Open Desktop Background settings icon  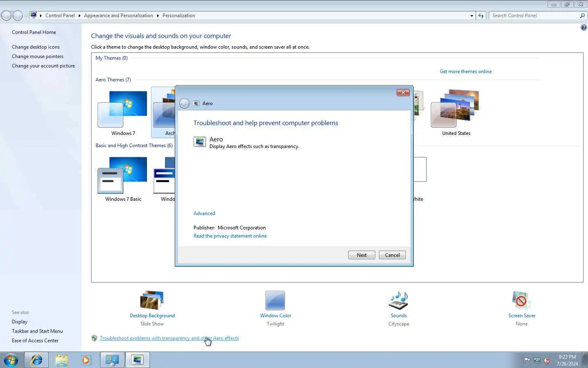pos(152,301)
